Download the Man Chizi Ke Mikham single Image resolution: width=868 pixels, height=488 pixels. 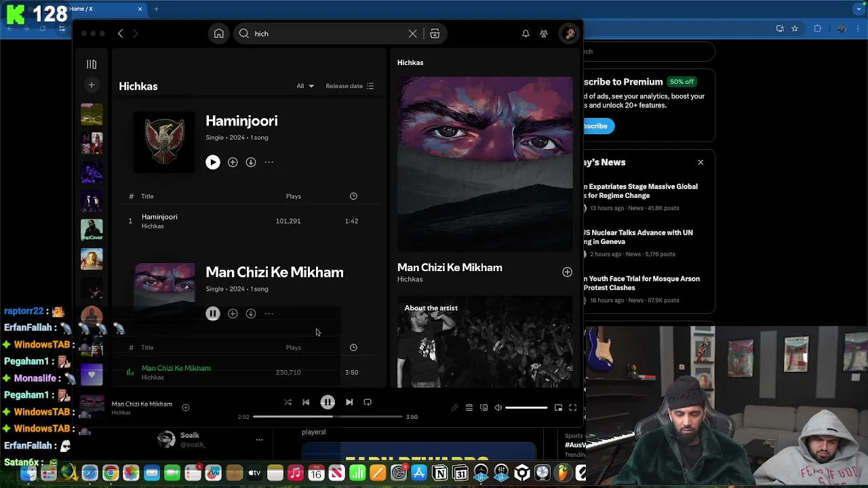[x=251, y=313]
